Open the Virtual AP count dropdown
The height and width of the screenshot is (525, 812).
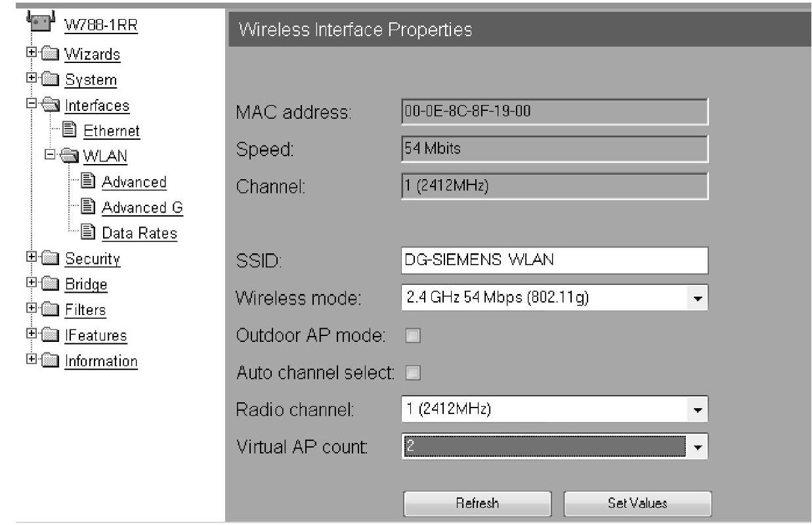[x=697, y=448]
